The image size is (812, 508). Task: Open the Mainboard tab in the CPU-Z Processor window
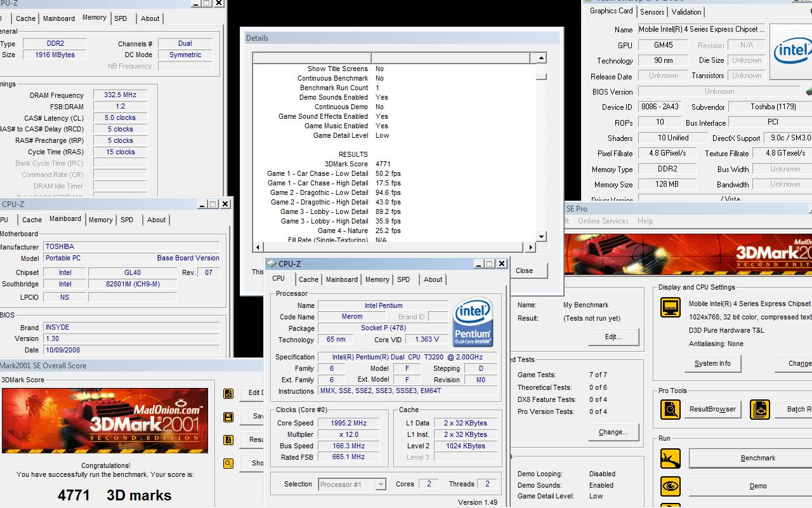(x=342, y=279)
